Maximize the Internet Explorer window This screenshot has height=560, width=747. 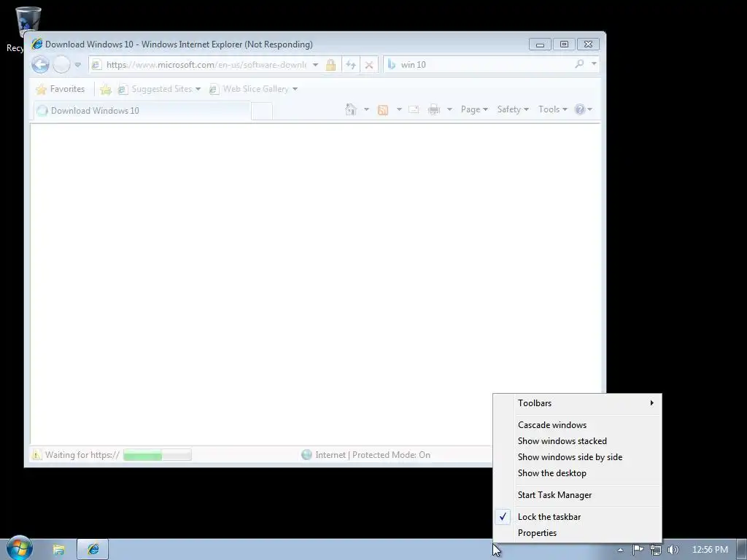pyautogui.click(x=564, y=44)
